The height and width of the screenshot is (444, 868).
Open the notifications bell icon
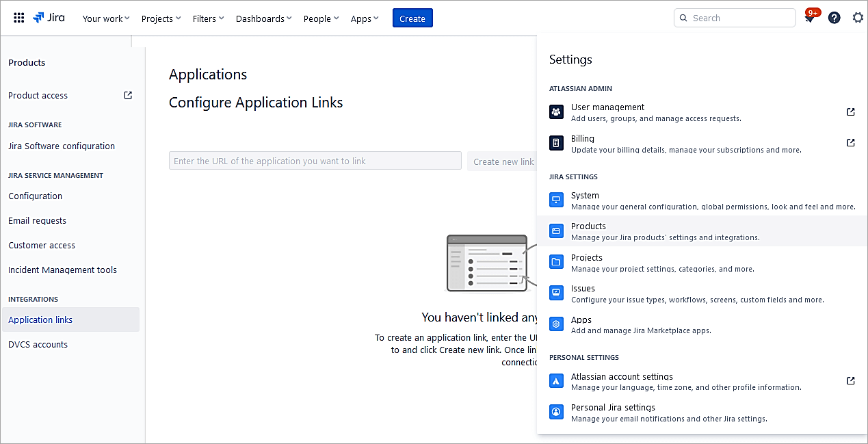point(810,18)
